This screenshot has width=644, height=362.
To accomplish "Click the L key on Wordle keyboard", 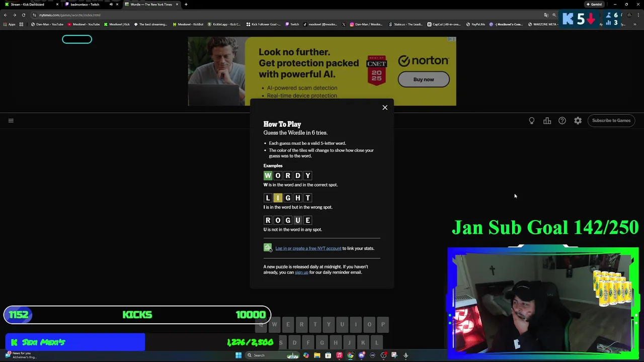I will (x=376, y=343).
